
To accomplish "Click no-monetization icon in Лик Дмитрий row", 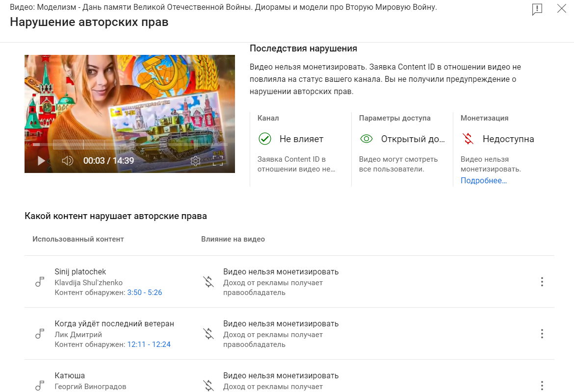I will point(209,334).
